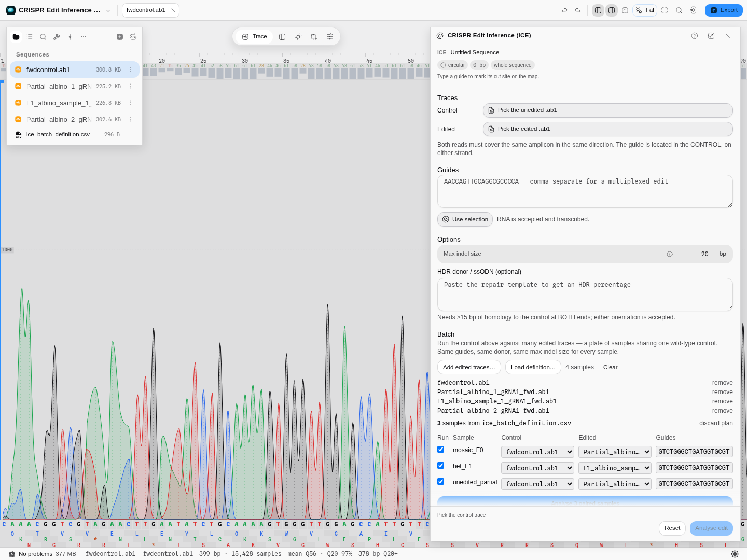
Task: Toggle the right sidebar panel icon
Action: (x=612, y=10)
